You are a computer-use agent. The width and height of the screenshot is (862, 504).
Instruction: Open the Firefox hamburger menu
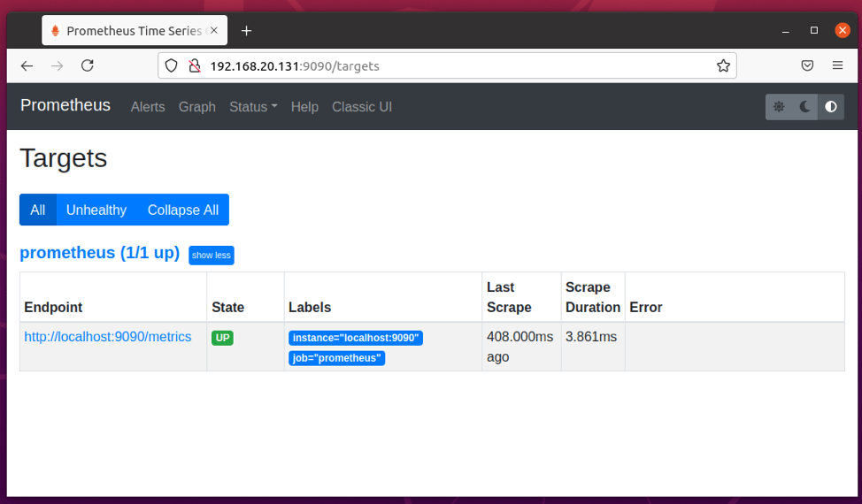coord(837,66)
